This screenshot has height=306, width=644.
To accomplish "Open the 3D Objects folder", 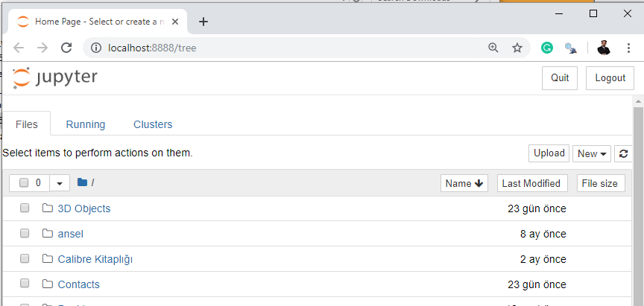I will pos(84,208).
